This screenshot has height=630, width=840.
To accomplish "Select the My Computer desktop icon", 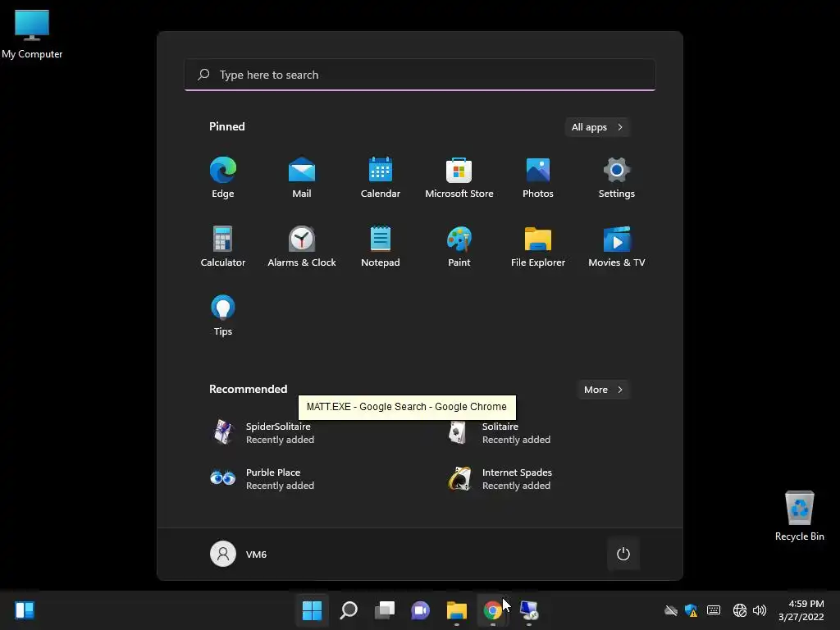I will (x=32, y=34).
